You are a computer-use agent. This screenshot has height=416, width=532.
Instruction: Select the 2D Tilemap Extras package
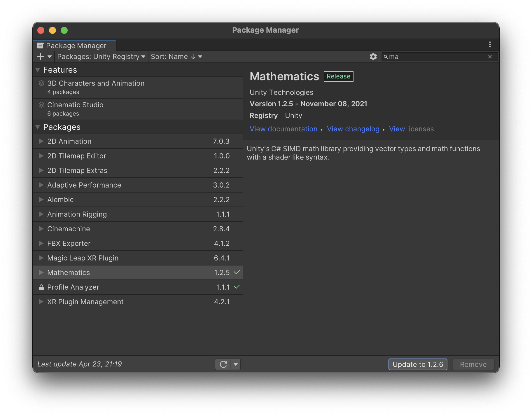point(138,170)
